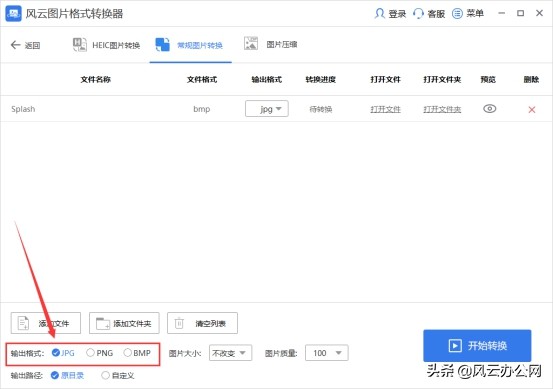Select JPG output format radio

55,352
